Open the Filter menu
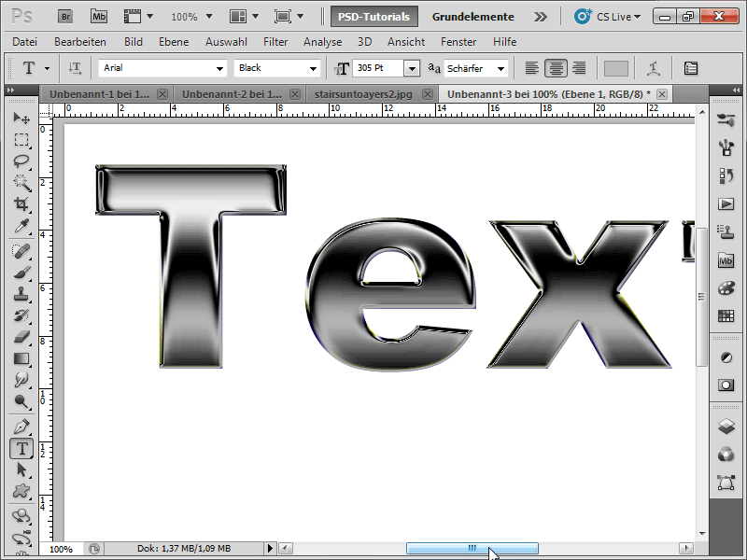This screenshot has width=747, height=560. (275, 42)
